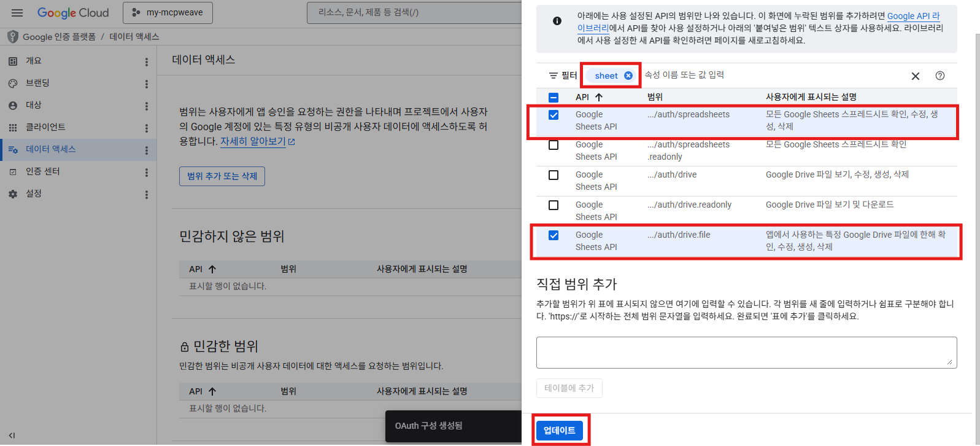Check the spreadsheets.readonly scope checkbox

(x=554, y=145)
